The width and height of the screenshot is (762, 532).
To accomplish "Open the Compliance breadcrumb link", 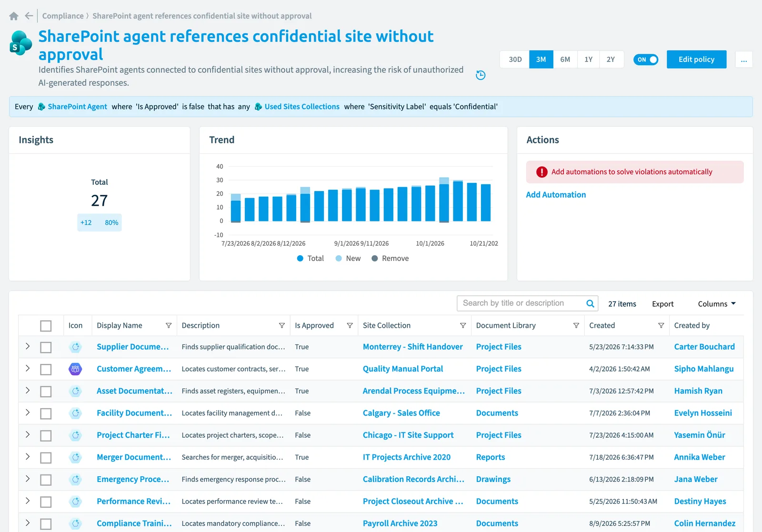I will click(x=63, y=16).
